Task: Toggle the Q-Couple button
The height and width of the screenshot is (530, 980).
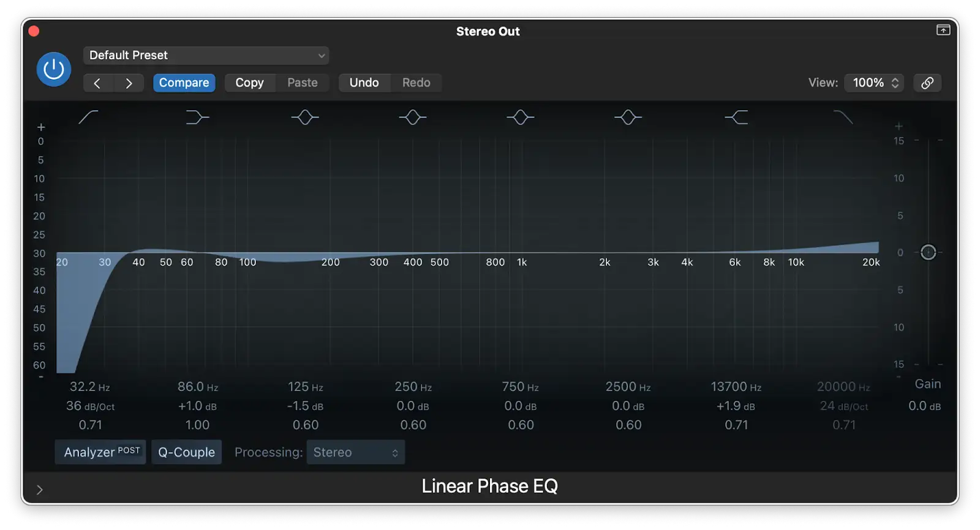Action: pos(186,452)
